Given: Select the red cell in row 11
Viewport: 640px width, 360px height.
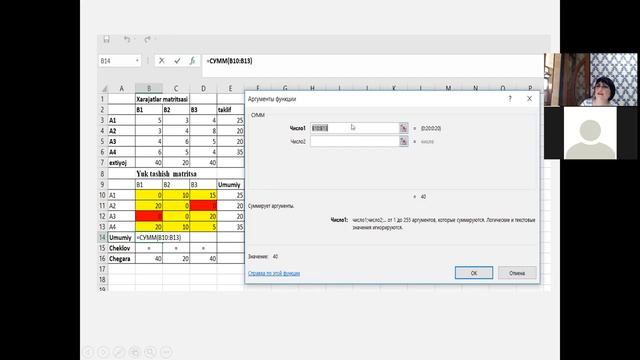Looking at the screenshot, I should pyautogui.click(x=203, y=206).
